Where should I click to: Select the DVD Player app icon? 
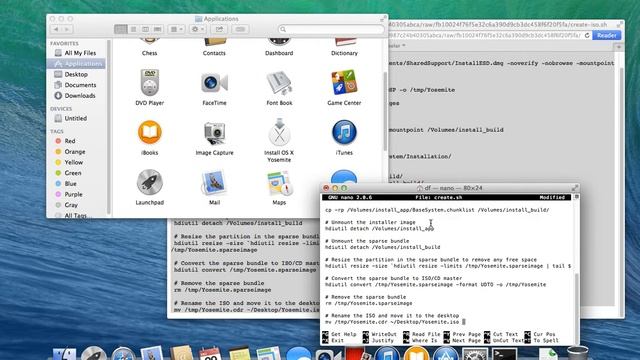coord(149,83)
